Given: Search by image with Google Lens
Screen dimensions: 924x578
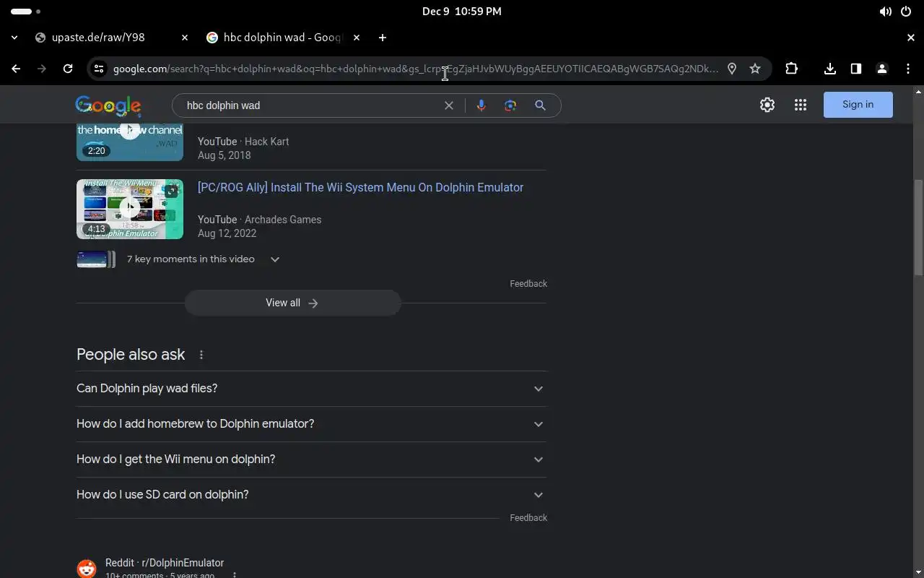Looking at the screenshot, I should 510,105.
